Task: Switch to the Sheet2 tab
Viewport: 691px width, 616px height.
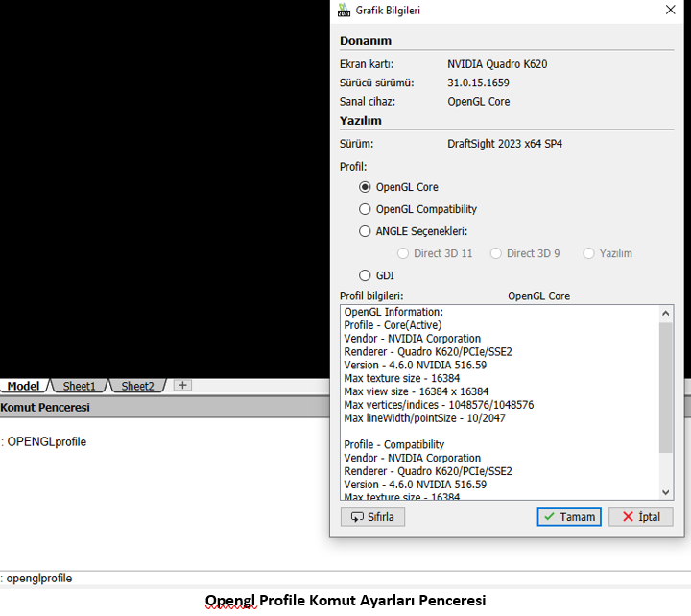Action: point(136,386)
